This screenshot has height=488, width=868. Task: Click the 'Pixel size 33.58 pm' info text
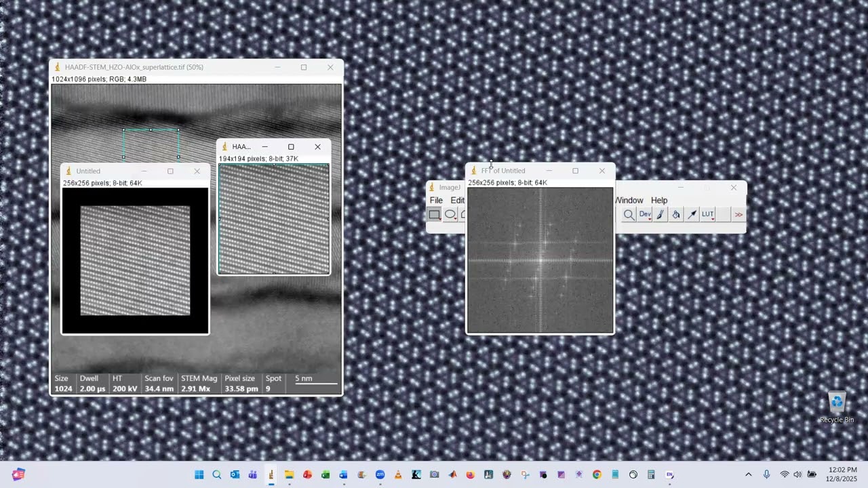(x=241, y=384)
